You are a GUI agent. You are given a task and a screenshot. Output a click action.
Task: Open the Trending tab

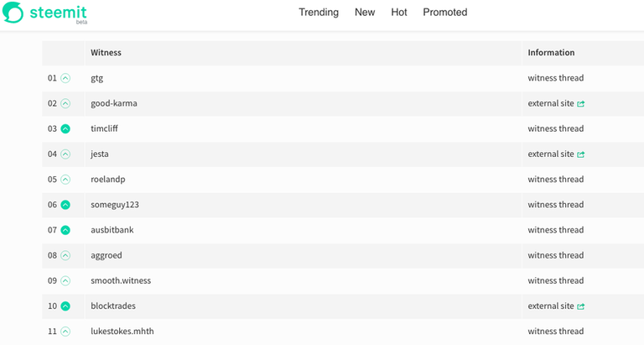(x=319, y=13)
